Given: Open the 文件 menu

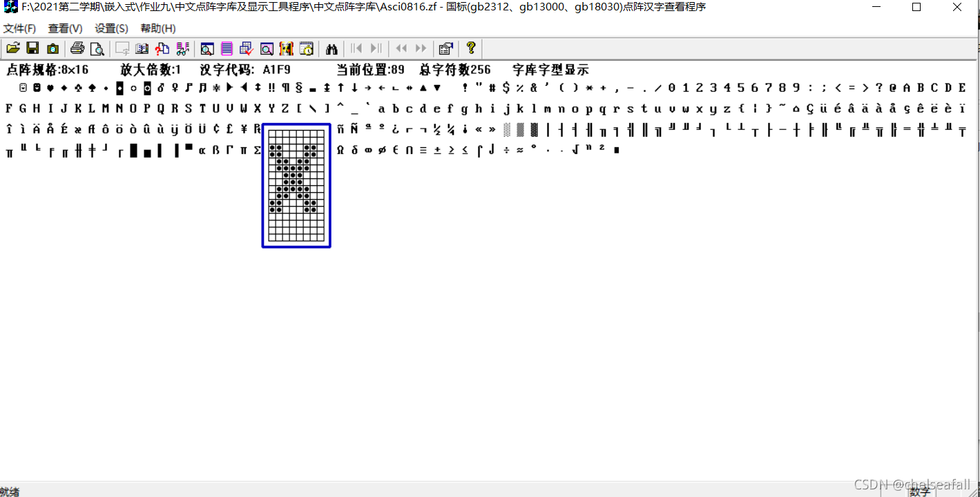Looking at the screenshot, I should (x=20, y=28).
